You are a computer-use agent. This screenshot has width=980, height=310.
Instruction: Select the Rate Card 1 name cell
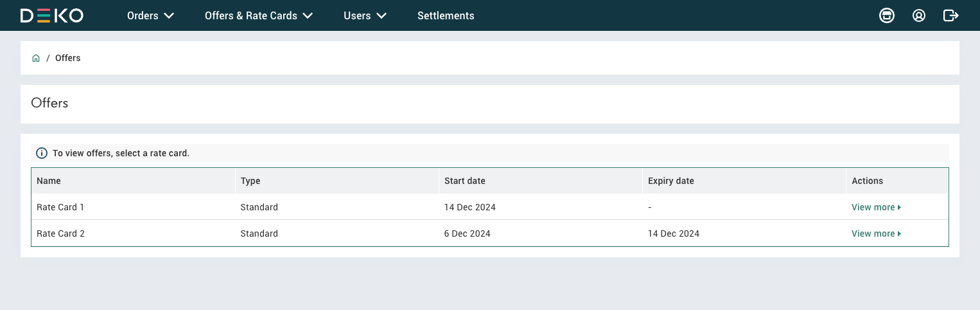point(133,207)
